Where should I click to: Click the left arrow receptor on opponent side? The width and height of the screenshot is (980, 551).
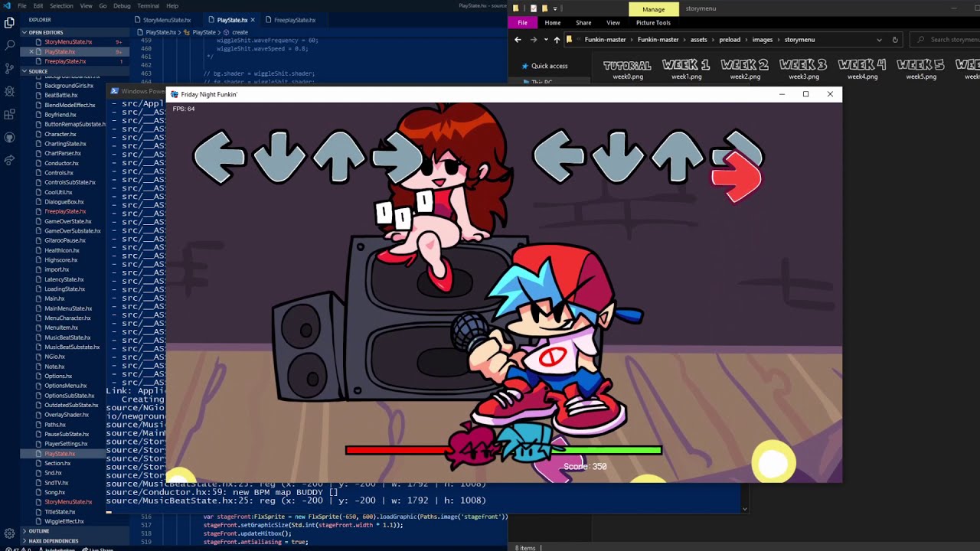[x=219, y=158]
